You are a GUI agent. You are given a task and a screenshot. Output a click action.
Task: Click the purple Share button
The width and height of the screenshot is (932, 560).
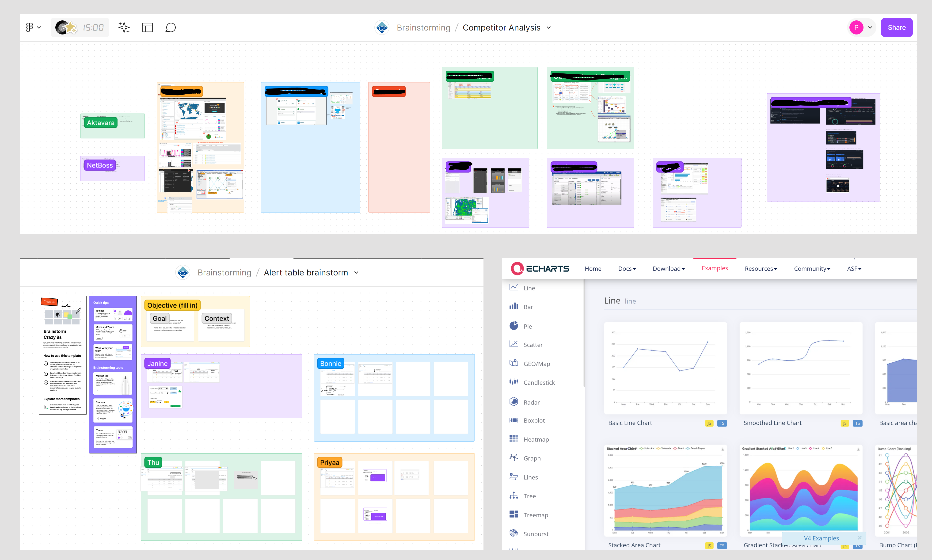coord(897,27)
